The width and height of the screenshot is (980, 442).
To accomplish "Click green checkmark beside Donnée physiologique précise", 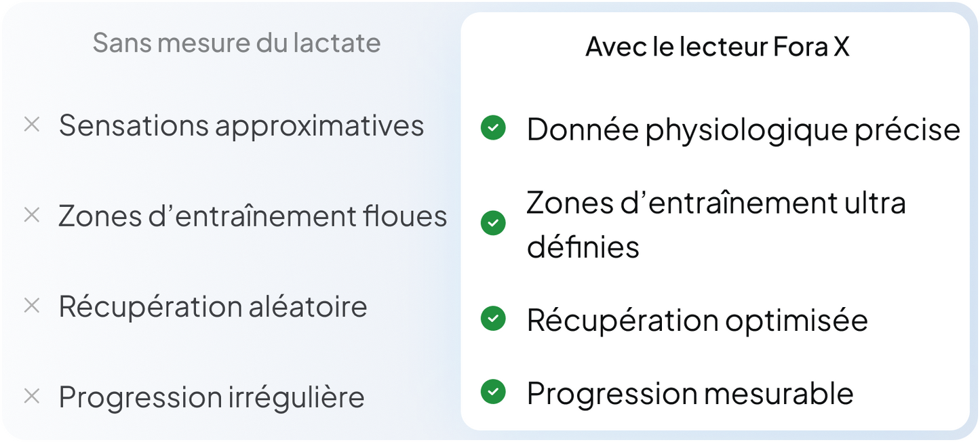I will (x=493, y=128).
